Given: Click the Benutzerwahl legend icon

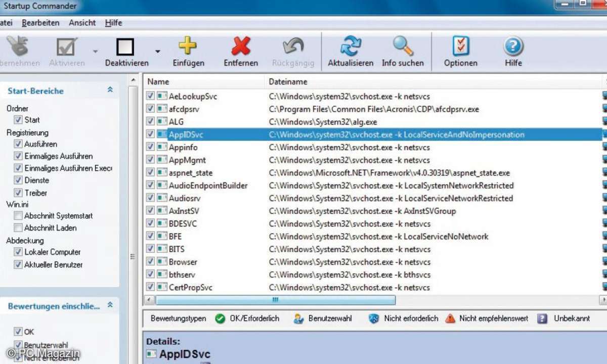Looking at the screenshot, I should [x=298, y=318].
